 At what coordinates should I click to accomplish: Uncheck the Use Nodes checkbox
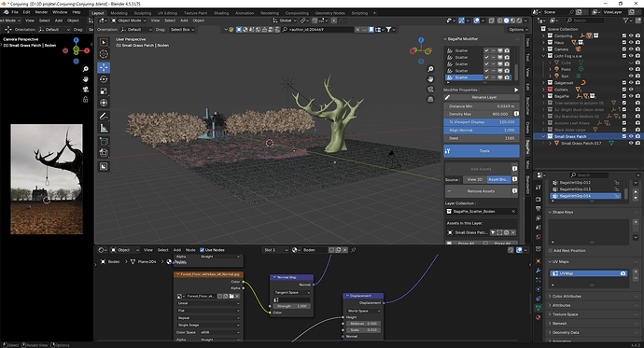(202, 250)
